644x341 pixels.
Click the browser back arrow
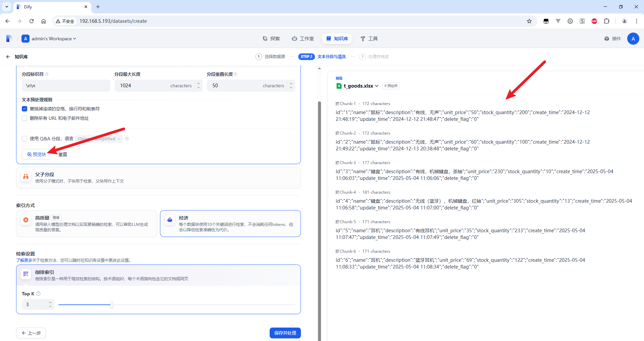7,21
